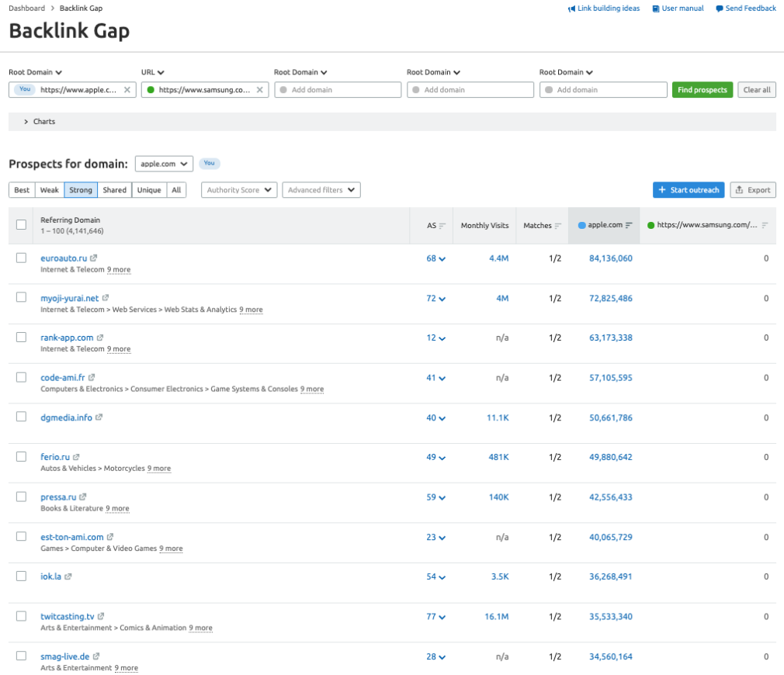Open the apple.com prospects domain dropdown

(x=164, y=164)
